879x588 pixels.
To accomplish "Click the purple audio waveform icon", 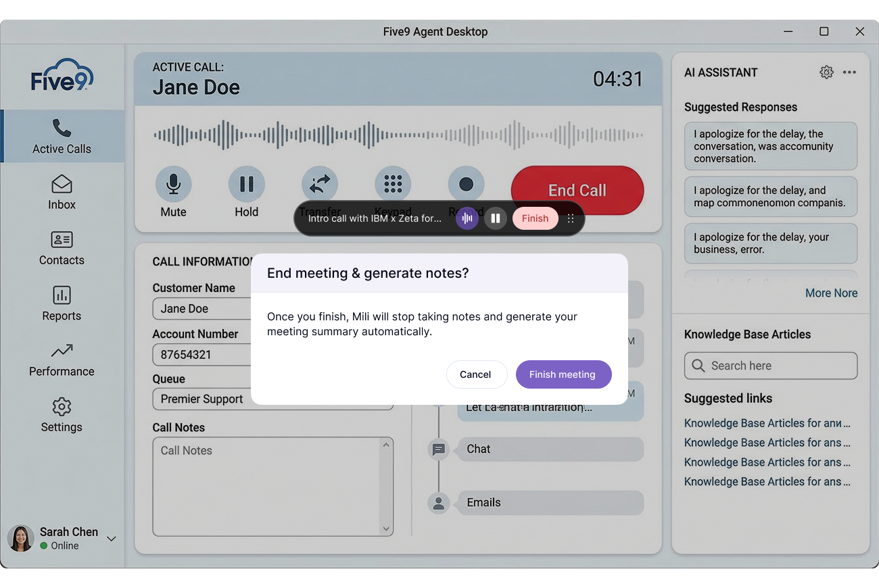I will (467, 218).
